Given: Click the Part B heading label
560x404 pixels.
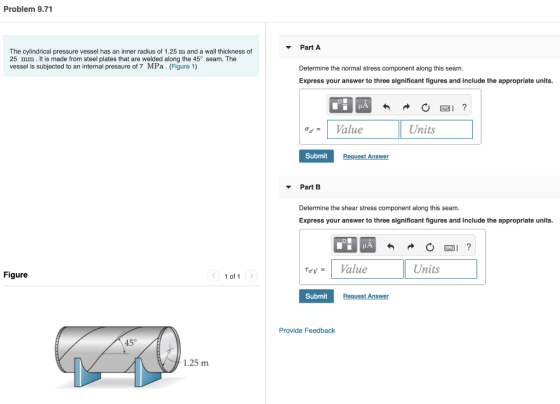Looking at the screenshot, I should [x=310, y=187].
